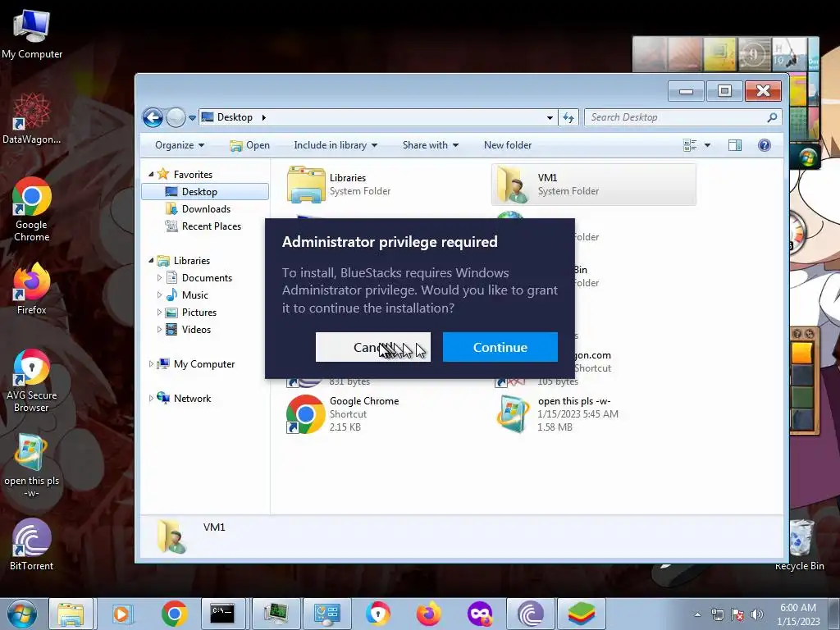
Task: Click the network tray icon
Action: tap(717, 614)
